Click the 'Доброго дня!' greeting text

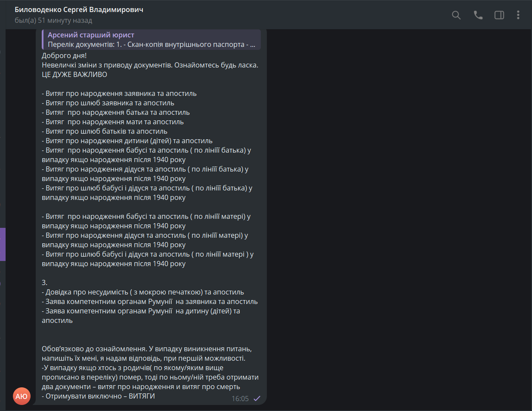click(64, 55)
